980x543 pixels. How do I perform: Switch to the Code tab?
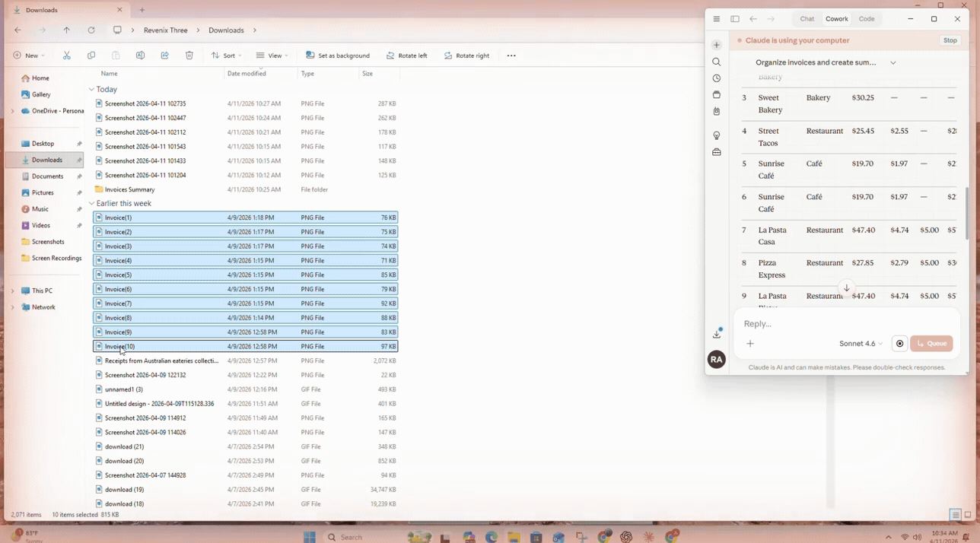[x=867, y=19]
